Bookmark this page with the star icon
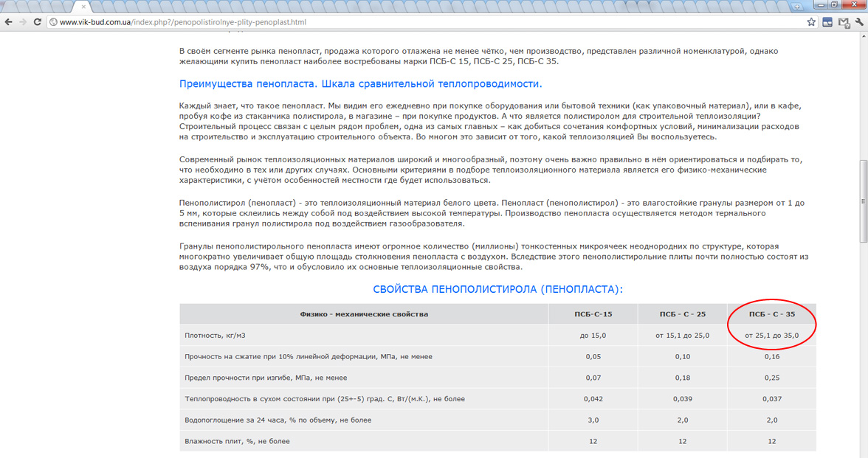This screenshot has width=868, height=458. coord(811,22)
